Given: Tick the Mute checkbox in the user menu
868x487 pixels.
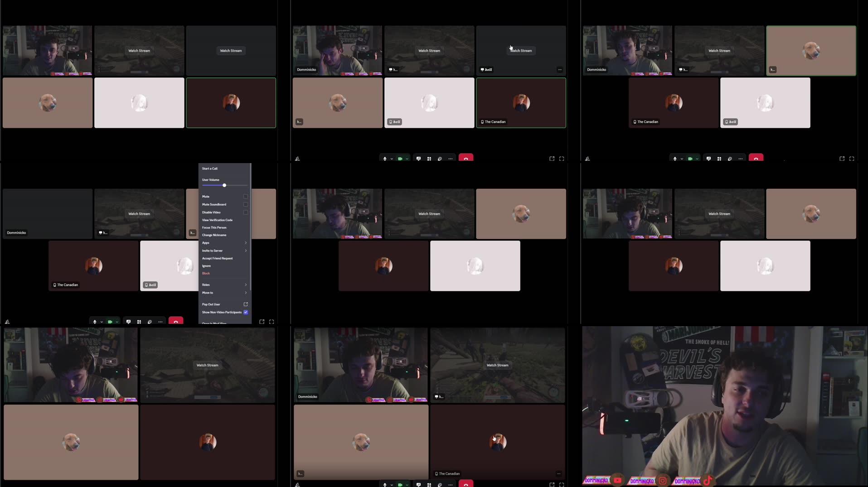Looking at the screenshot, I should (x=246, y=197).
